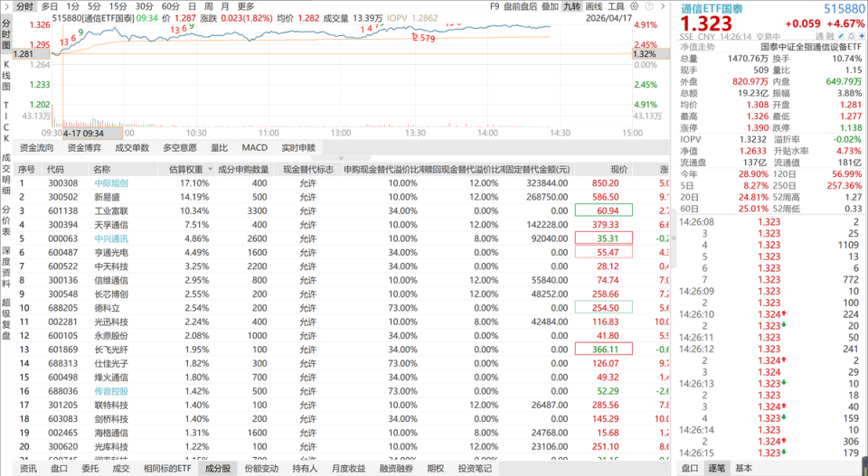The width and height of the screenshot is (868, 476).
Task: Open the 深度资料 sidebar section
Action: 6,268
